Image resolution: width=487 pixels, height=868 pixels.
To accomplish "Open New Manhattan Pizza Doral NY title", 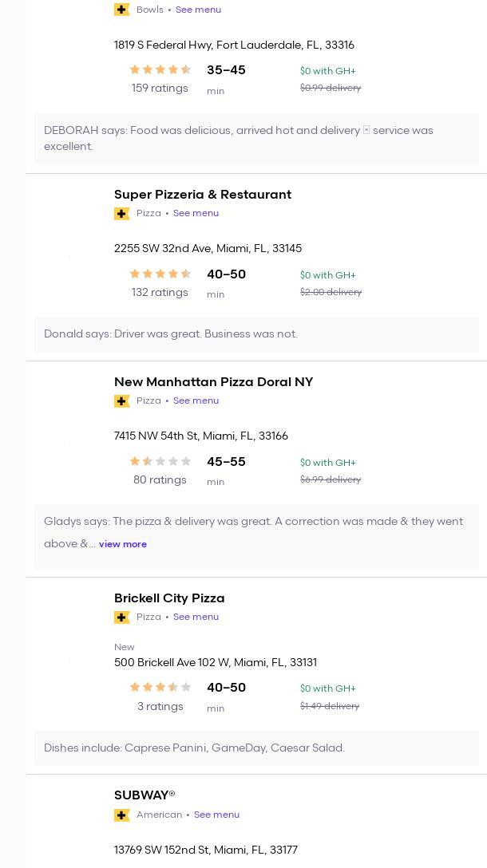I will (213, 382).
